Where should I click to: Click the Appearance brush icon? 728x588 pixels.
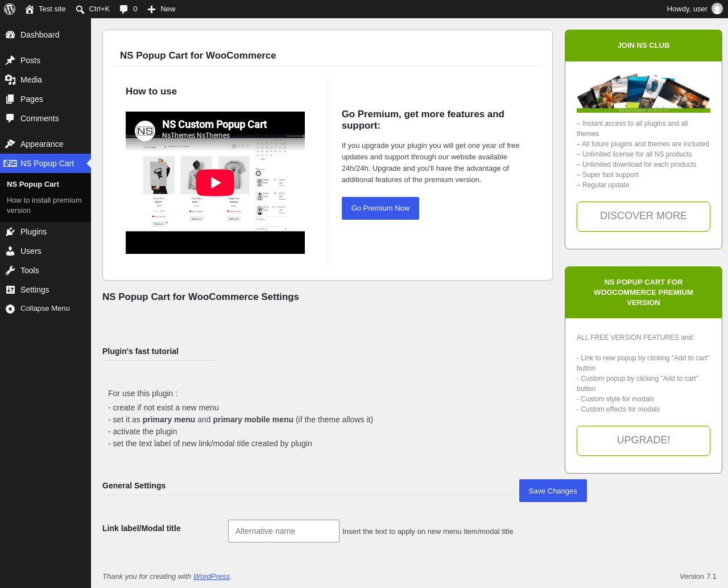(10, 144)
